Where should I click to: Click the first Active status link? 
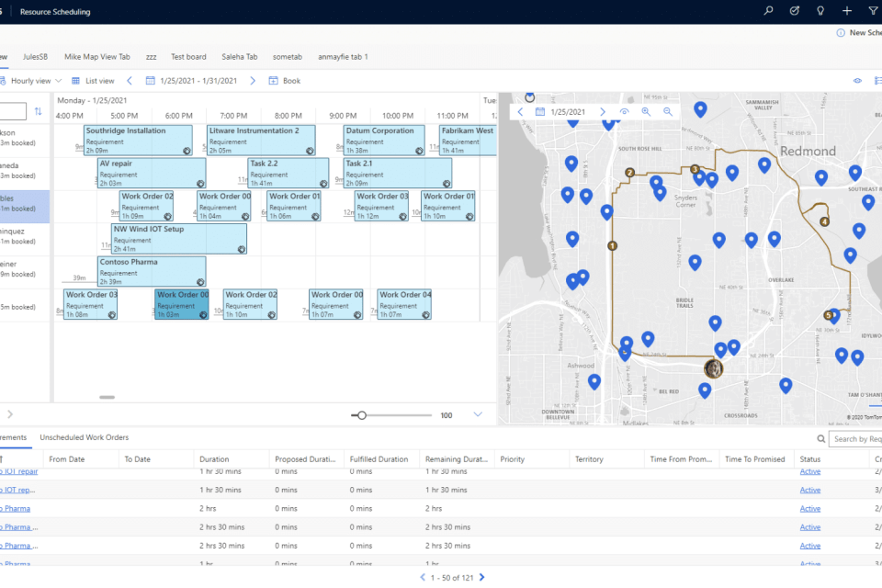pos(809,471)
